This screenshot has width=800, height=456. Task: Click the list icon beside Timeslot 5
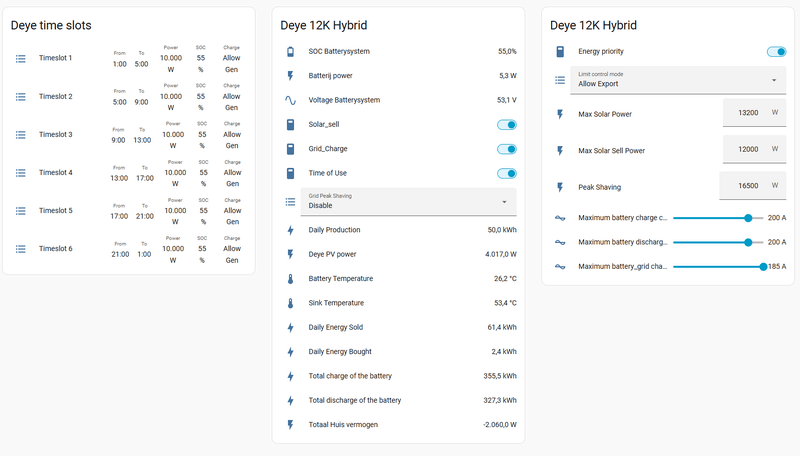pos(20,211)
